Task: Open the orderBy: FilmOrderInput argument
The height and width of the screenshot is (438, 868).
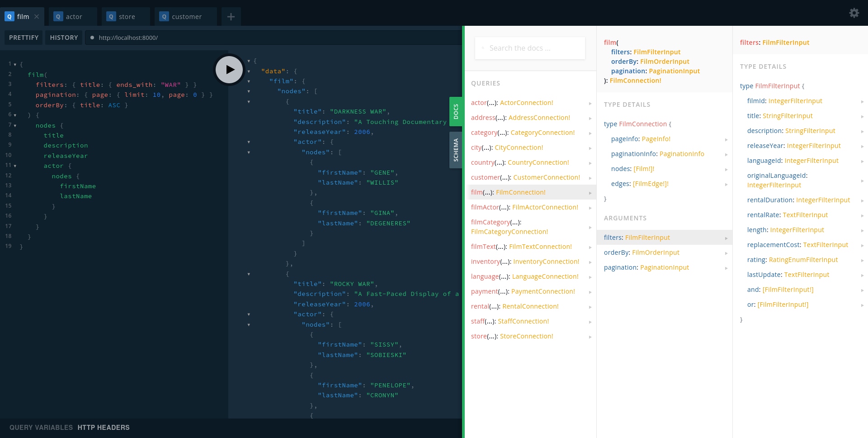Action: (x=642, y=252)
